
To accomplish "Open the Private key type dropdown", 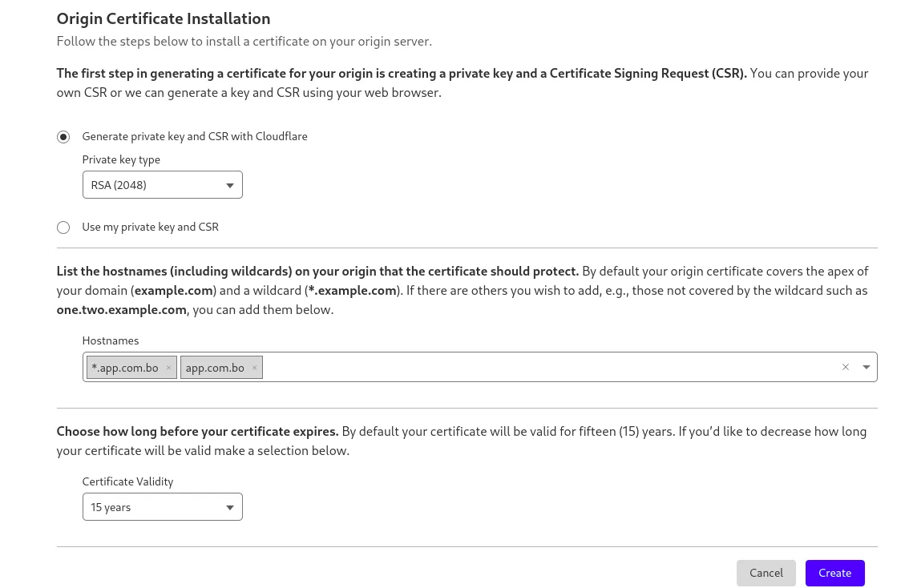I will [x=163, y=185].
